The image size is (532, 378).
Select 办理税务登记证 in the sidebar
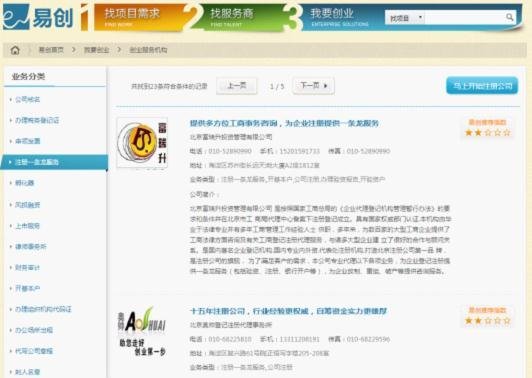click(x=37, y=120)
